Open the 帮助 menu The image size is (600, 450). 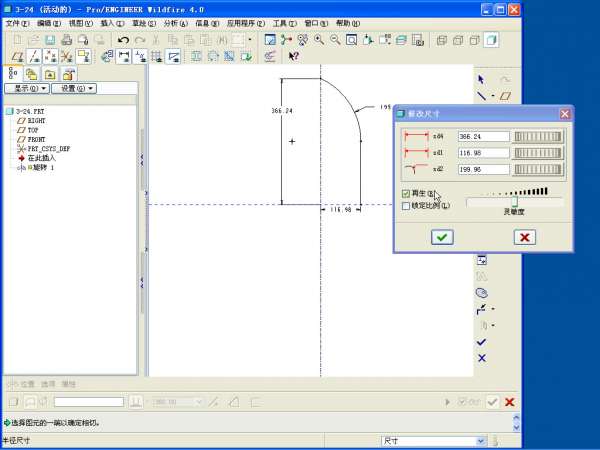pos(348,23)
